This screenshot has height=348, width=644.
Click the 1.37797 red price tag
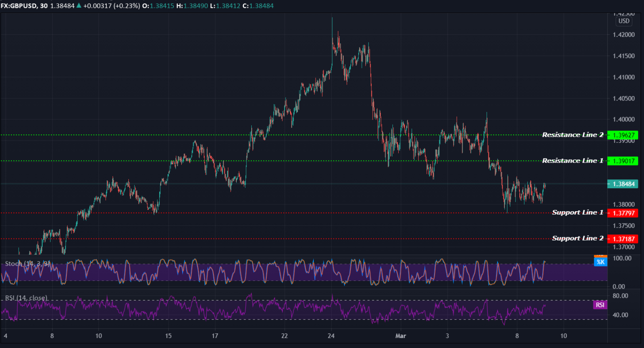pyautogui.click(x=623, y=213)
